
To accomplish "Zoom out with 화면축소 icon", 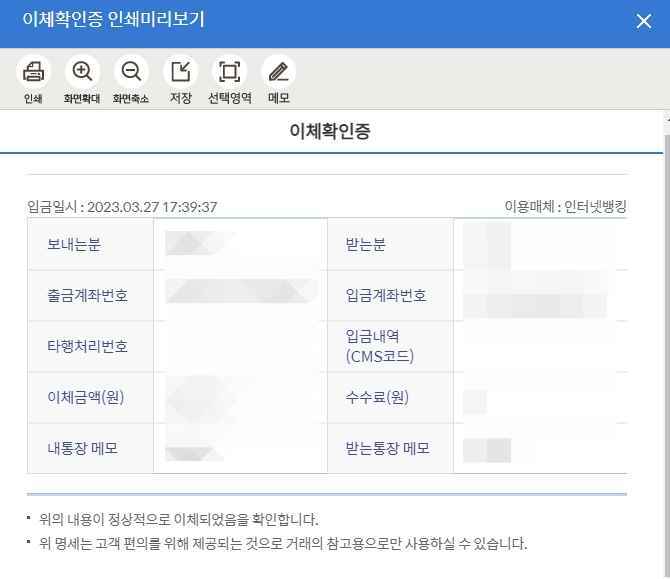I will tap(131, 72).
